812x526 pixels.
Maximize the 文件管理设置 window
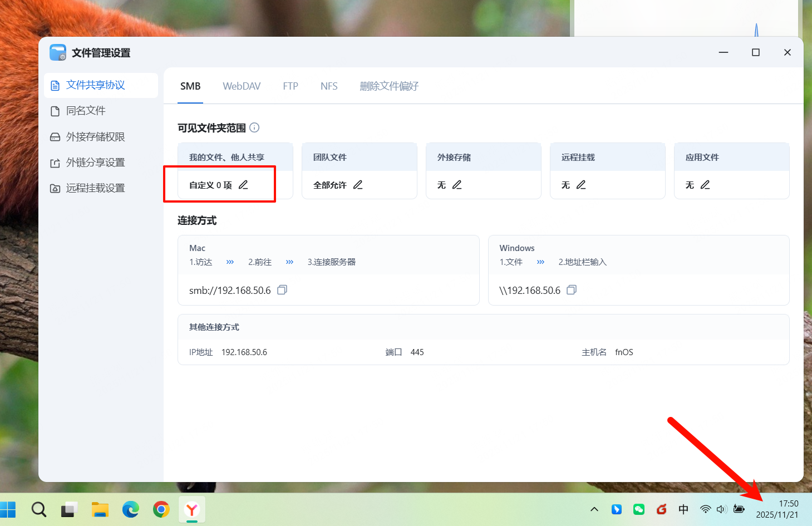coord(756,52)
